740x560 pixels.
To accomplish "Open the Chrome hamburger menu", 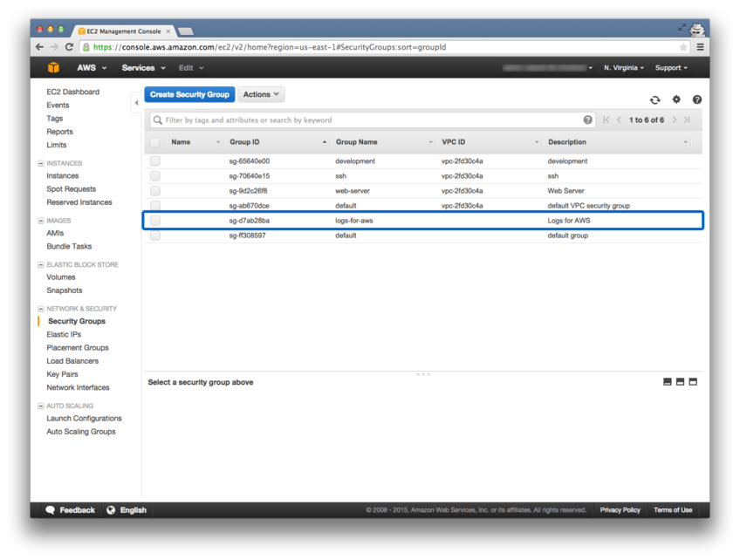I will pos(701,47).
